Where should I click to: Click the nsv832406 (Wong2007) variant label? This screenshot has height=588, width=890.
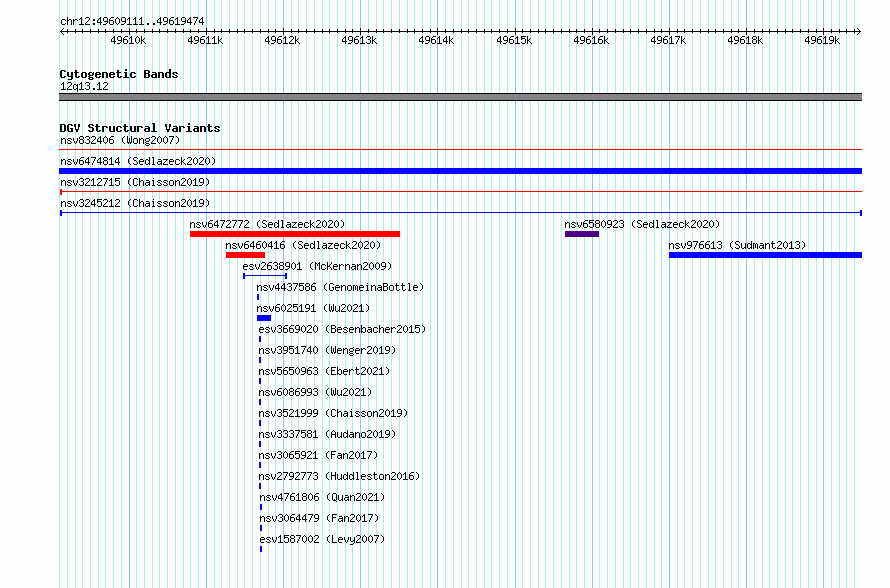pyautogui.click(x=120, y=140)
